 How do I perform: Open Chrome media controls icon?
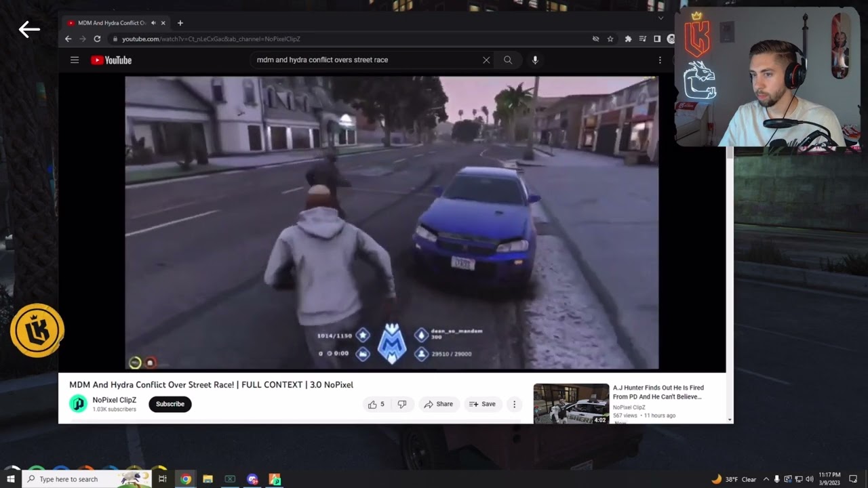(643, 39)
